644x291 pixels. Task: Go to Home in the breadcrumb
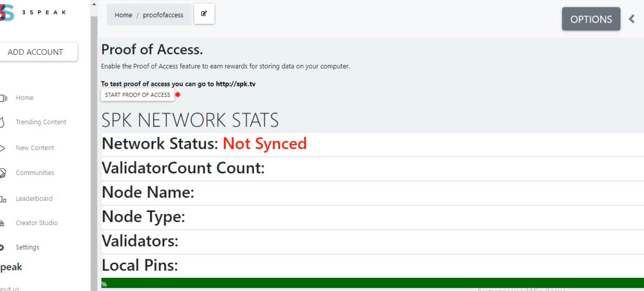[123, 15]
